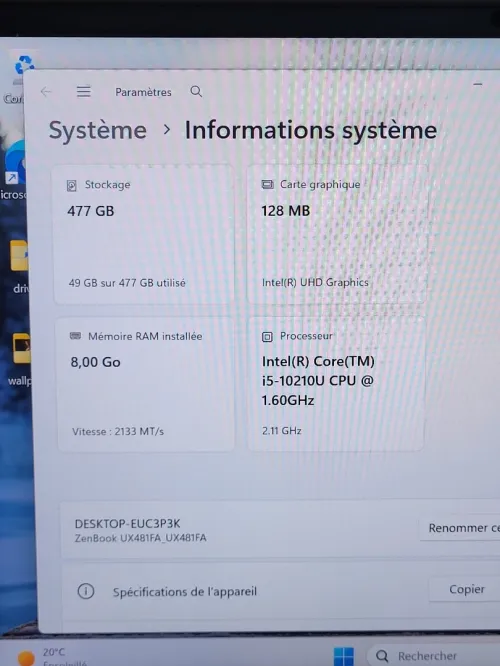Click the Stockage drive icon
Image resolution: width=500 pixels, height=666 pixels.
pos(72,186)
